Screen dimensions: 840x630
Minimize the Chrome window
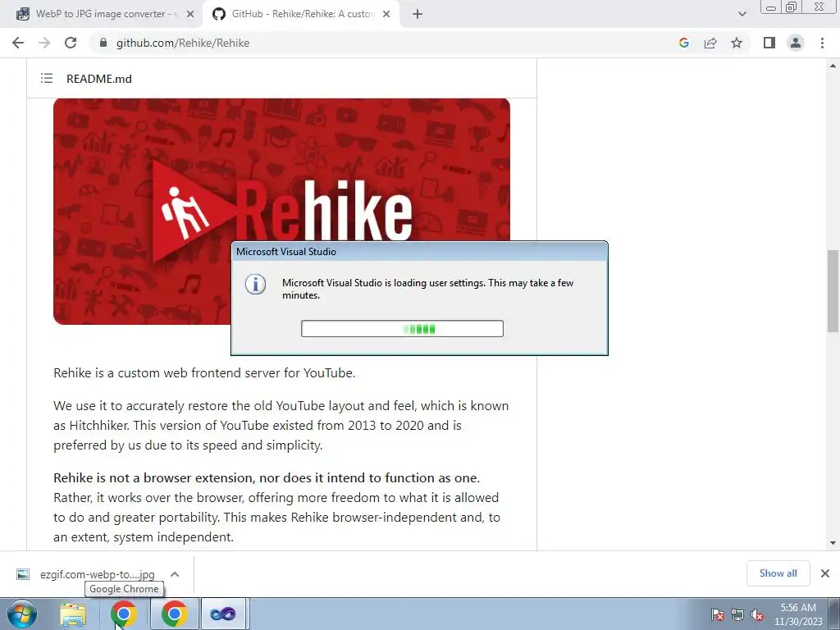point(771,7)
